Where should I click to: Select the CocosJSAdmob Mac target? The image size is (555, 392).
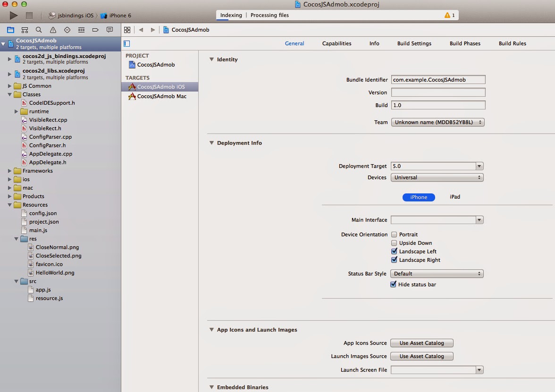click(x=160, y=96)
